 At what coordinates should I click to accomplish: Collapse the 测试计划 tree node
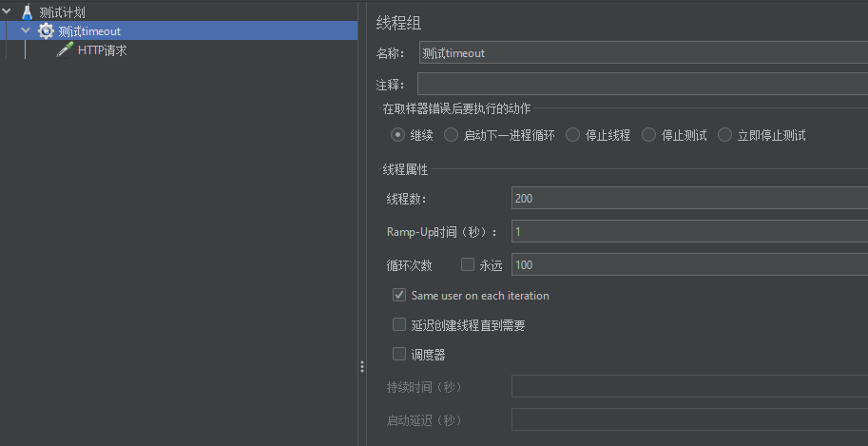pos(7,11)
